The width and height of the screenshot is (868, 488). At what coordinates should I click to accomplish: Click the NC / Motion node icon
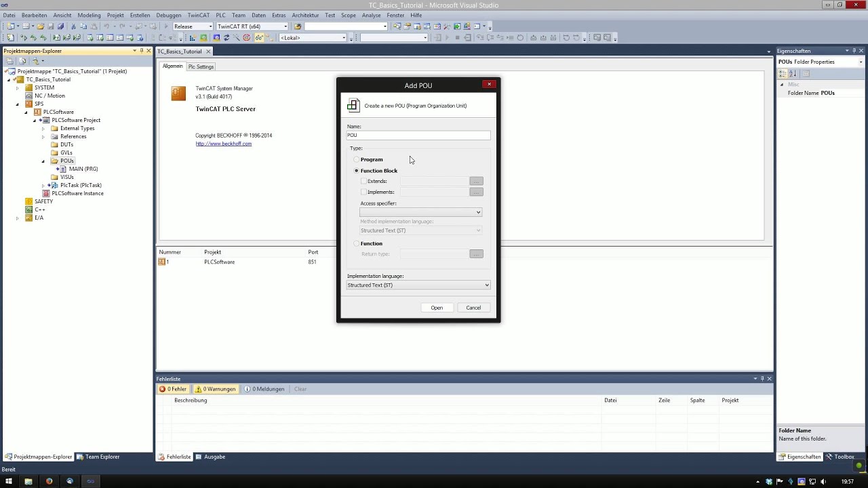click(28, 96)
